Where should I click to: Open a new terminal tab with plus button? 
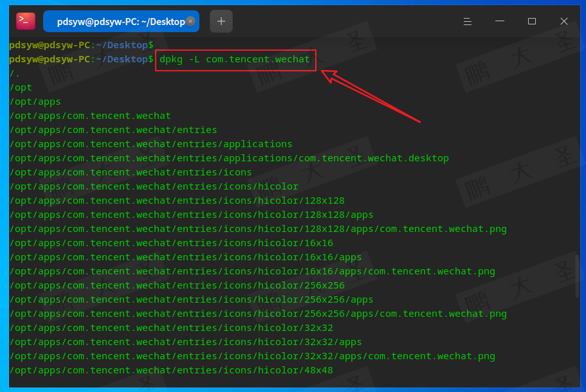(221, 21)
